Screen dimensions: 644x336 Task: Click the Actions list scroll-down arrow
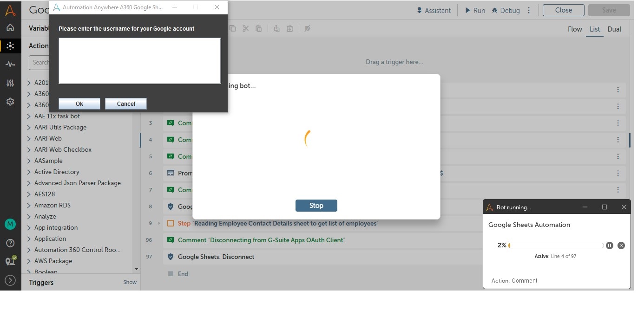[136, 269]
